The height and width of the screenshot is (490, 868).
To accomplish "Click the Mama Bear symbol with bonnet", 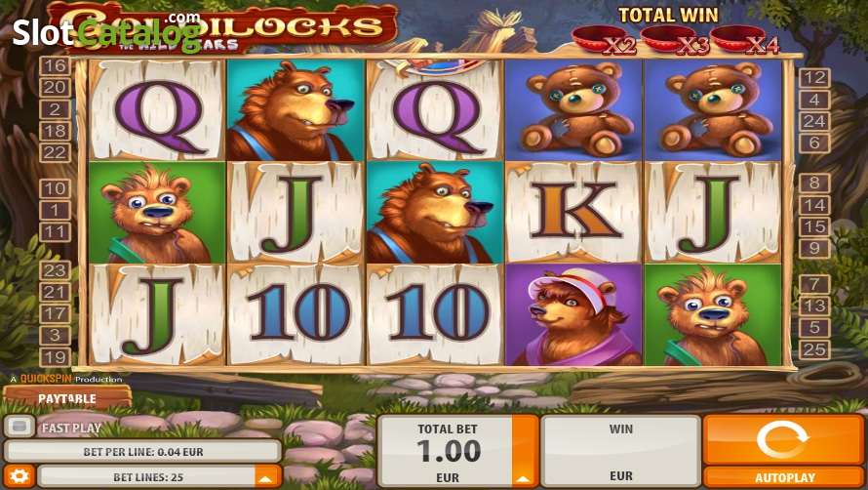I will click(573, 315).
